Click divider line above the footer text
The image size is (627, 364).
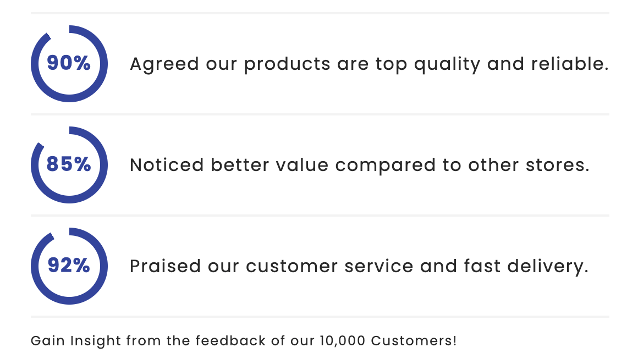click(320, 317)
